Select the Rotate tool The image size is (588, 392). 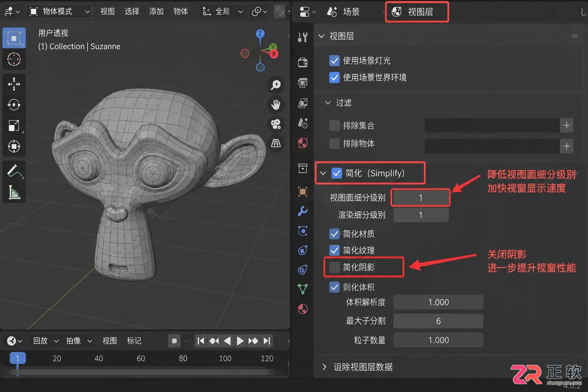point(14,105)
